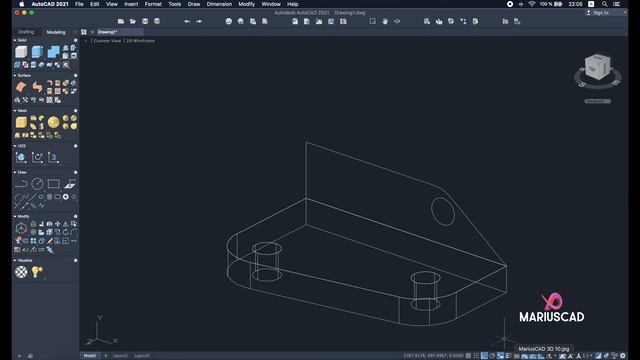Select the UCS World tool
640x360 pixels.
pyautogui.click(x=21, y=158)
